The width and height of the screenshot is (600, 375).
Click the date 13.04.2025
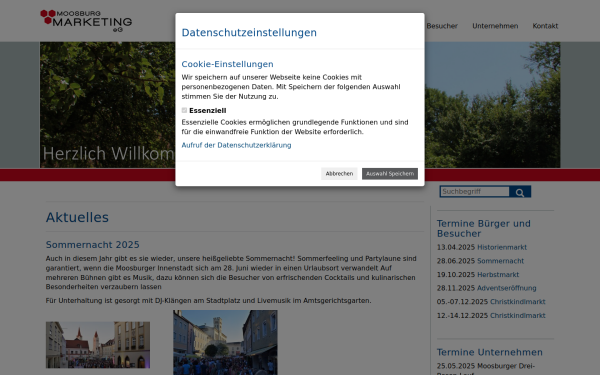coord(456,248)
